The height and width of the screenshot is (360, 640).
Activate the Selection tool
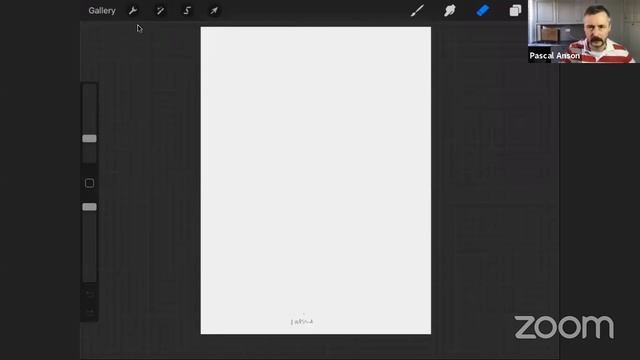(187, 11)
